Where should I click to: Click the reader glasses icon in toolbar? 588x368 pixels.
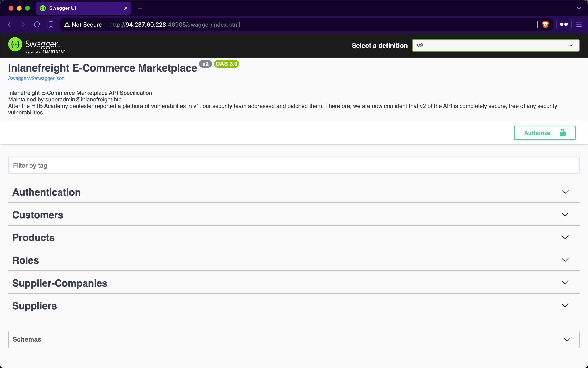(x=564, y=25)
